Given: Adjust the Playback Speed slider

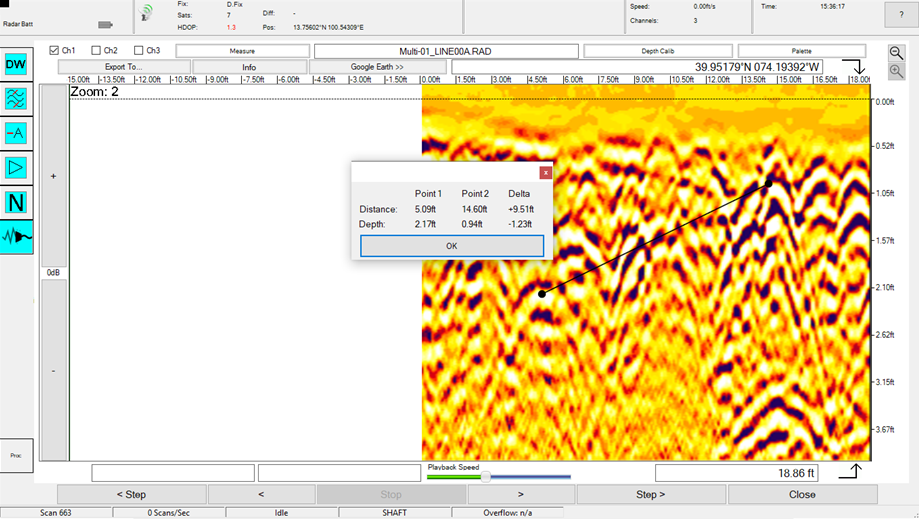Looking at the screenshot, I should pyautogui.click(x=486, y=477).
